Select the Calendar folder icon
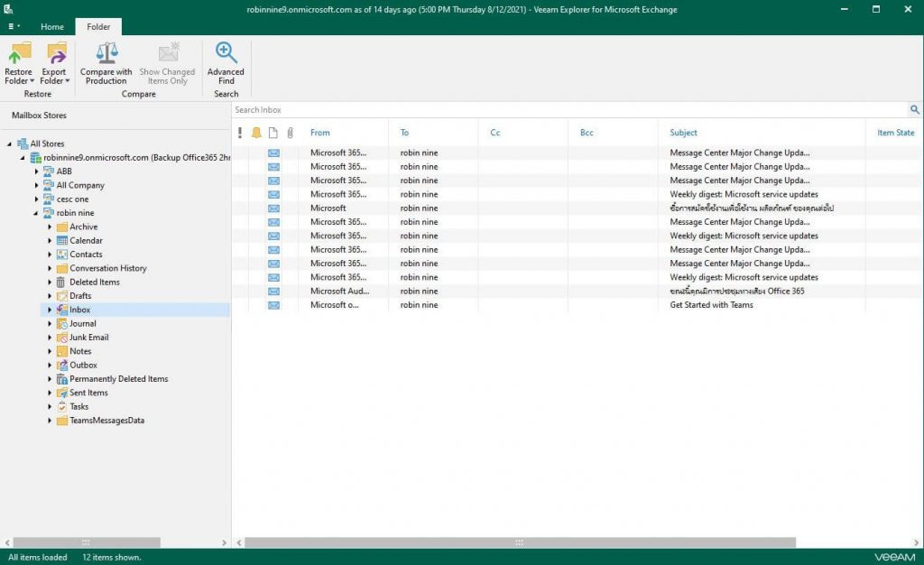924x565 pixels. 62,240
